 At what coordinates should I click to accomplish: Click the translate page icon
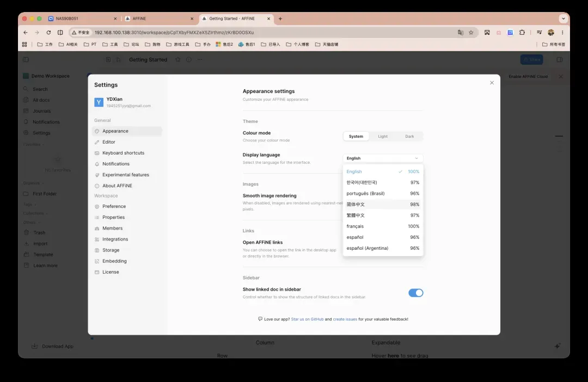[x=461, y=33]
